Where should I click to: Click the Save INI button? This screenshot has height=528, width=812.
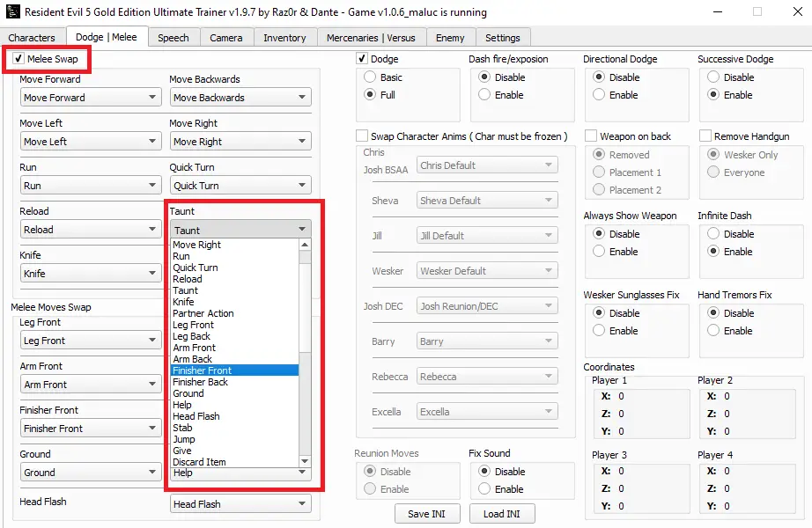426,514
